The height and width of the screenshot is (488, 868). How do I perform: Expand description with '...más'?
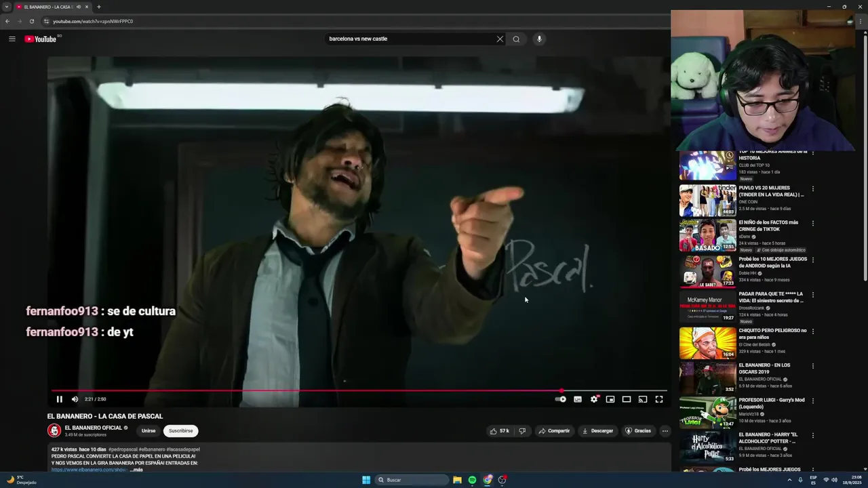point(136,470)
